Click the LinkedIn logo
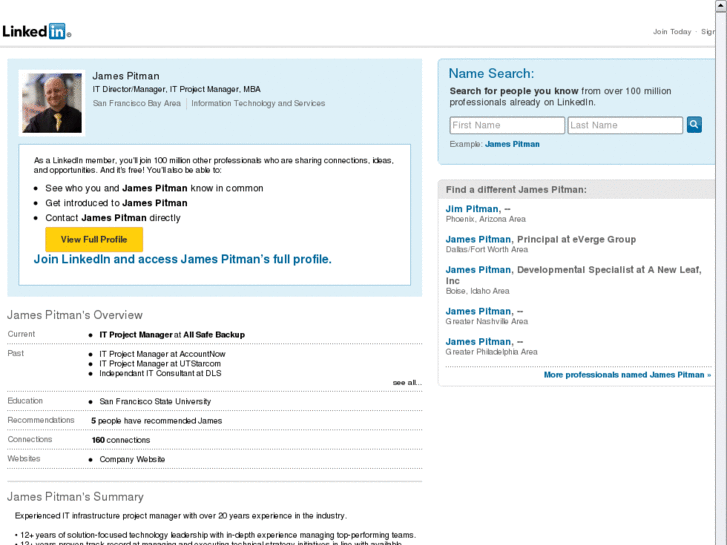The height and width of the screenshot is (545, 727). click(x=37, y=31)
